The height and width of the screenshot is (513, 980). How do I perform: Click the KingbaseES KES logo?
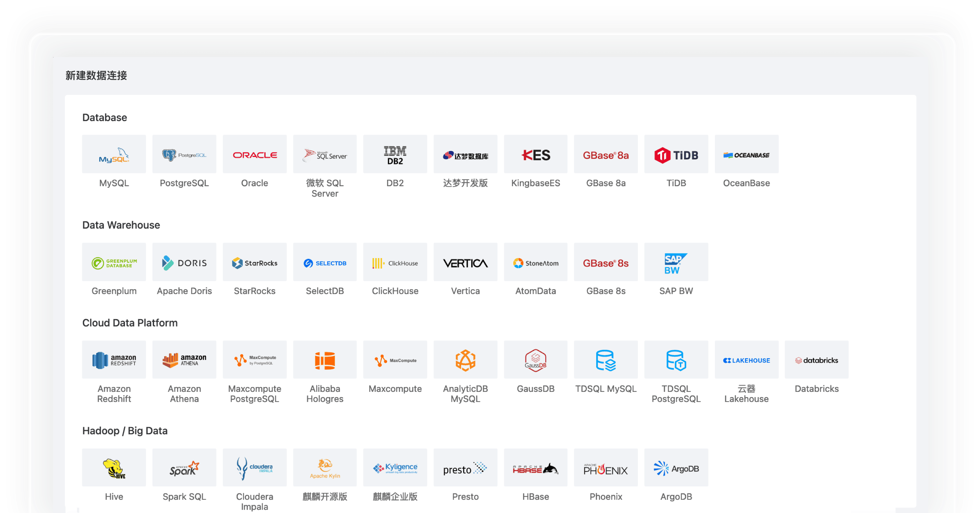coord(536,154)
